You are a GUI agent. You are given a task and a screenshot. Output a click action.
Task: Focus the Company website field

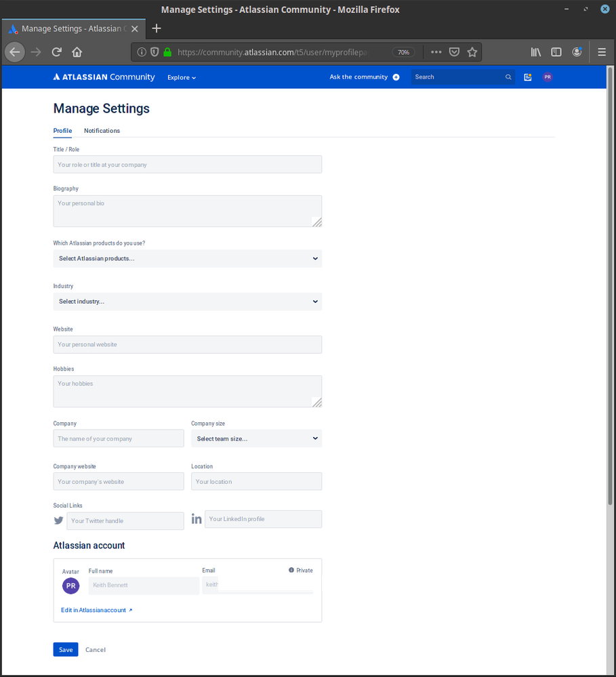tap(119, 481)
